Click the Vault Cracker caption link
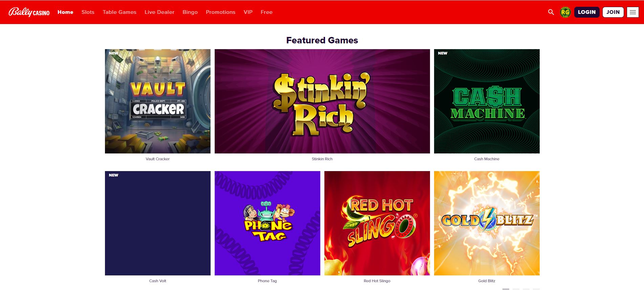This screenshot has height=291, width=644. tap(158, 159)
